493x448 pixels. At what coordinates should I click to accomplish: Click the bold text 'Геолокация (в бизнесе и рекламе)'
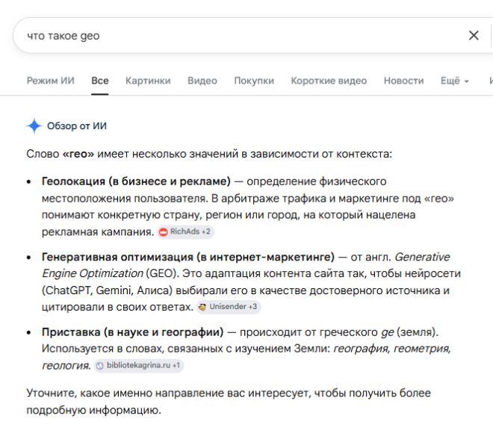click(136, 181)
